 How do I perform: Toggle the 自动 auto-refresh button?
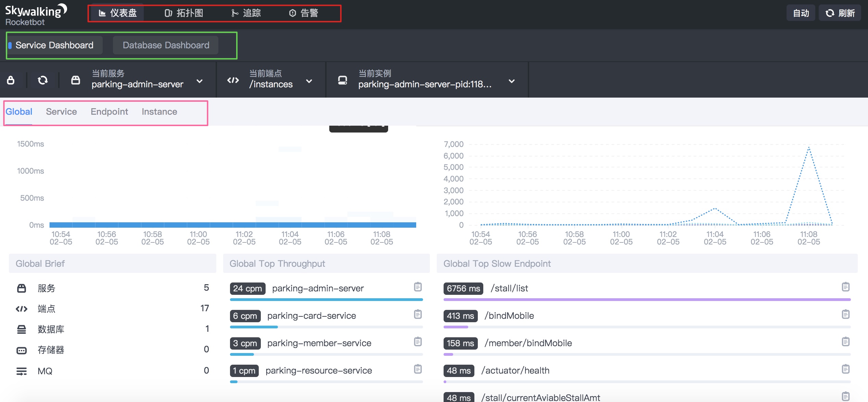click(x=801, y=13)
